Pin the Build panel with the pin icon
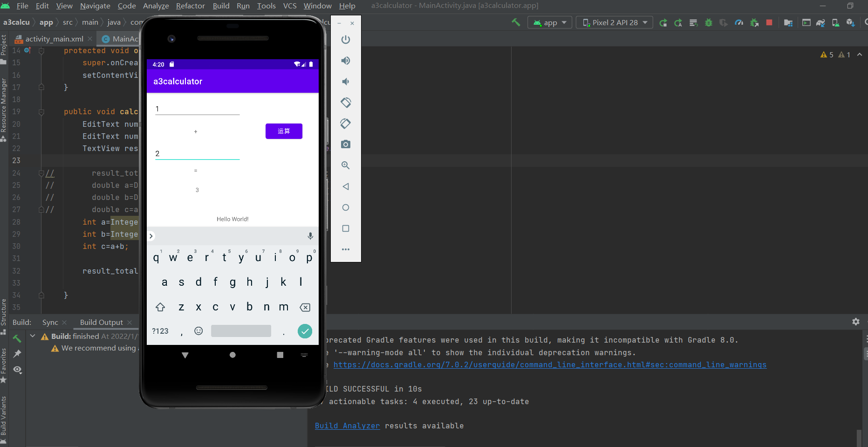The height and width of the screenshot is (447, 868). pos(17,354)
